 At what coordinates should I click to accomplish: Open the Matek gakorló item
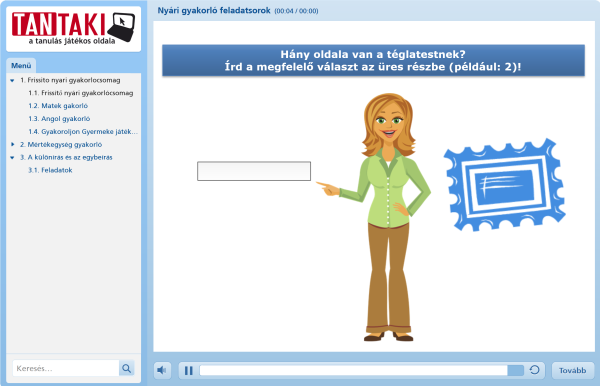click(58, 106)
